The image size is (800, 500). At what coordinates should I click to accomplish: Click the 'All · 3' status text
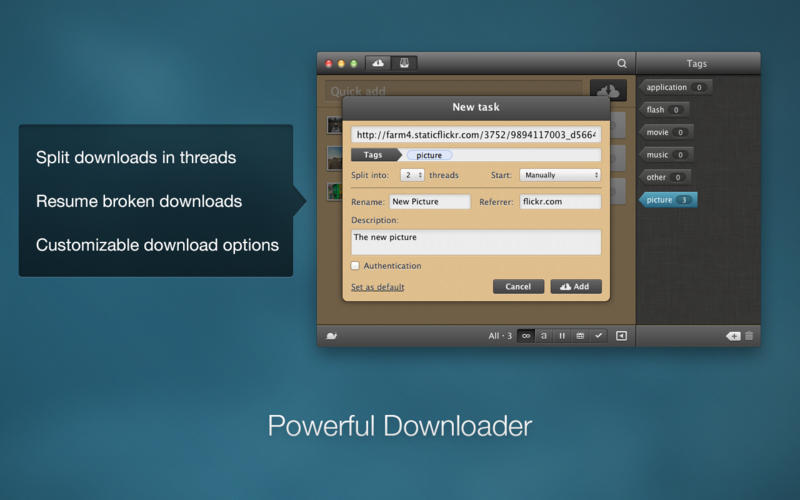[x=500, y=336]
